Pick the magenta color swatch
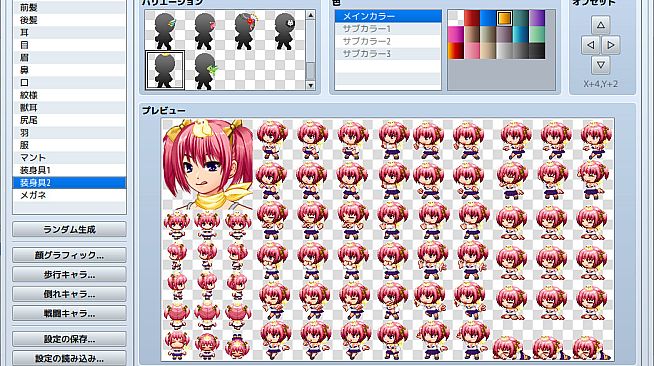 click(456, 35)
